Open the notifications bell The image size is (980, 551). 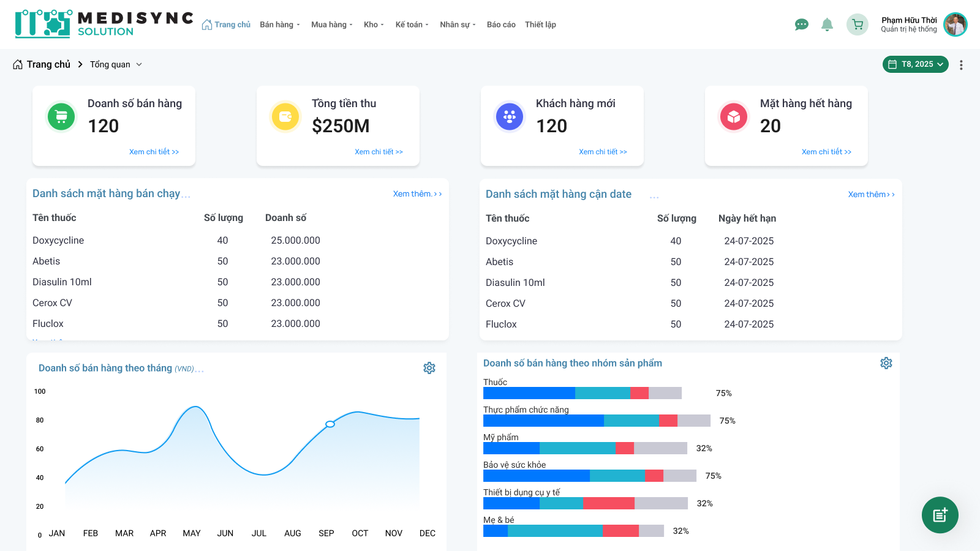tap(827, 24)
